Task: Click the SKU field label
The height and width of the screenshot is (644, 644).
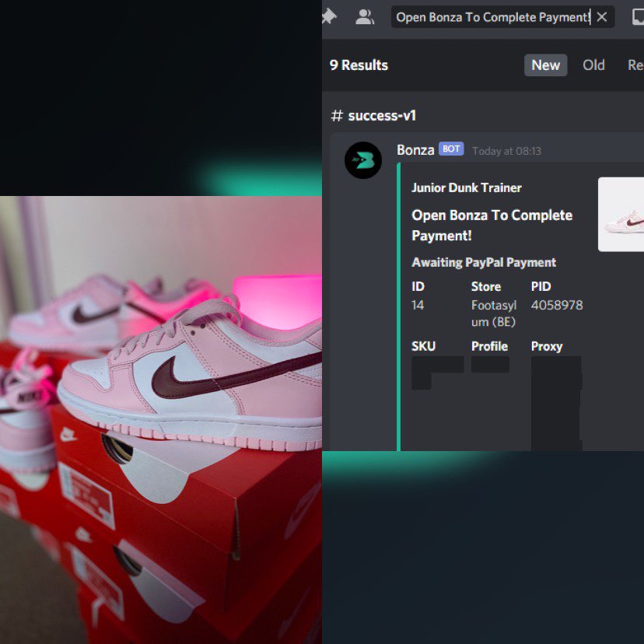Action: (423, 346)
